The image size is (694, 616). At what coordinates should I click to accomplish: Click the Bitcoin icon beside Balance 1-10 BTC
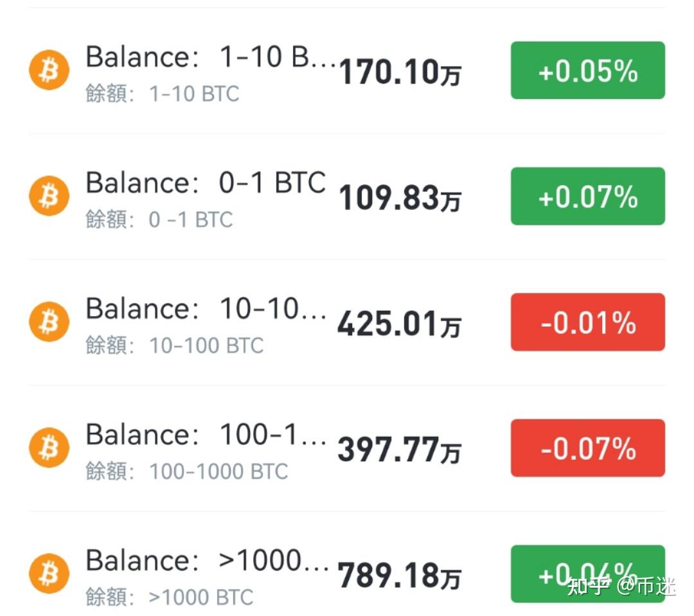(48, 69)
